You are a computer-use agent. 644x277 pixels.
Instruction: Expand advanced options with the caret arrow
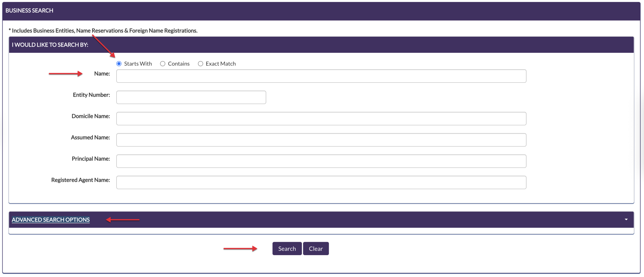tap(626, 220)
